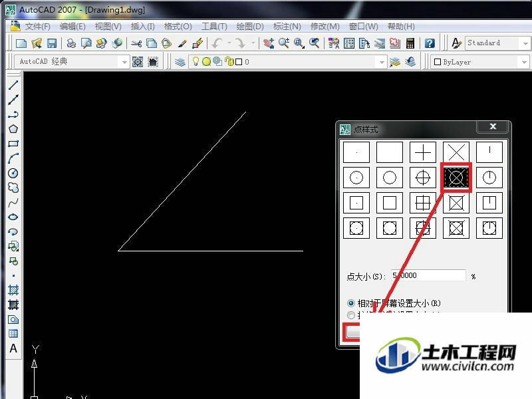Click the Workspace Settings gear icon
The width and height of the screenshot is (532, 399).
click(138, 62)
